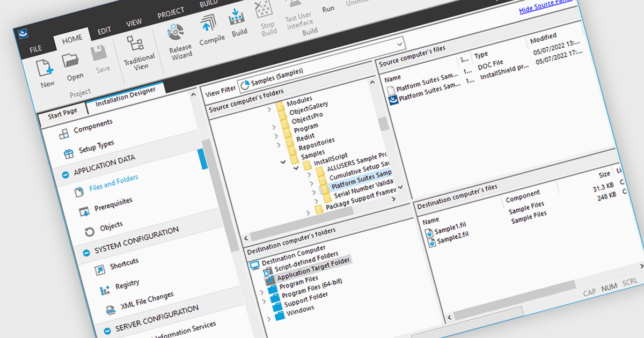Click the DOC file icon in source files
Viewport: 644px width, 338px height.
[390, 90]
